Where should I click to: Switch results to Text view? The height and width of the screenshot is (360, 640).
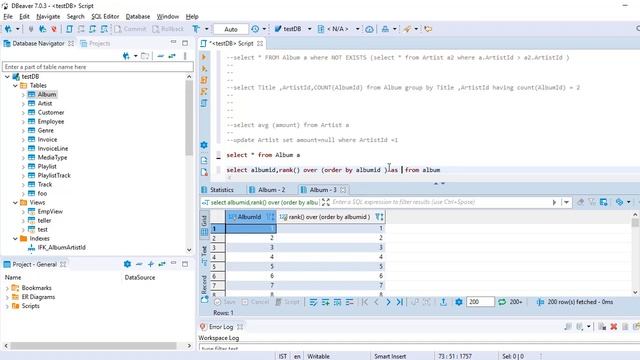click(x=204, y=256)
